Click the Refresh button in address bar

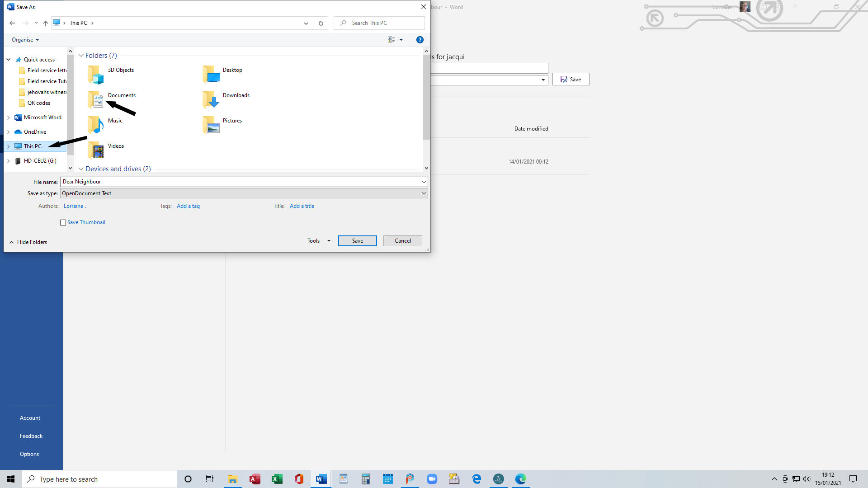click(x=321, y=23)
